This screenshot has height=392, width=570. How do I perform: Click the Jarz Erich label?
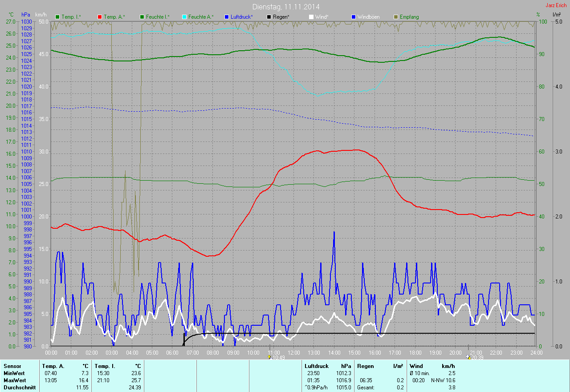[x=556, y=5]
